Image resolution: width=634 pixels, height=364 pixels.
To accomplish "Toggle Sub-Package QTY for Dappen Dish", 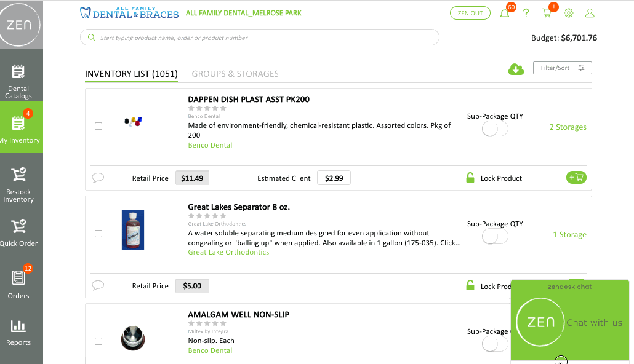I will click(x=495, y=129).
